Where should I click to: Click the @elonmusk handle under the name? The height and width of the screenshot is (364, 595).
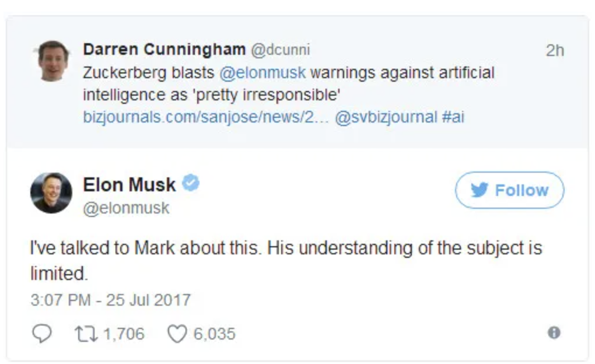(x=126, y=208)
